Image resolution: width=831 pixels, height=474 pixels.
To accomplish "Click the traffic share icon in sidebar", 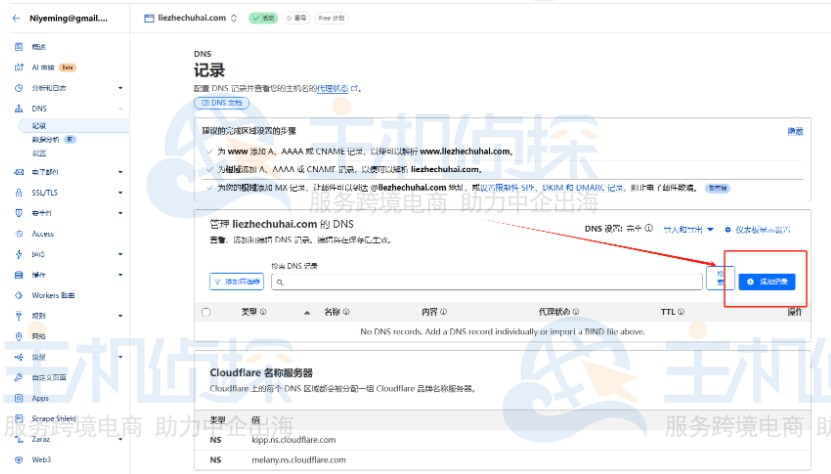I will [19, 357].
